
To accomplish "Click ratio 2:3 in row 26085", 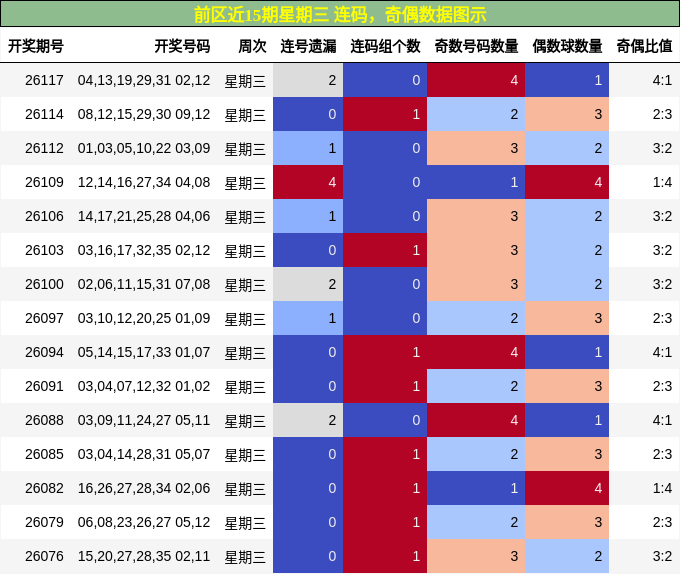I will click(x=662, y=454).
